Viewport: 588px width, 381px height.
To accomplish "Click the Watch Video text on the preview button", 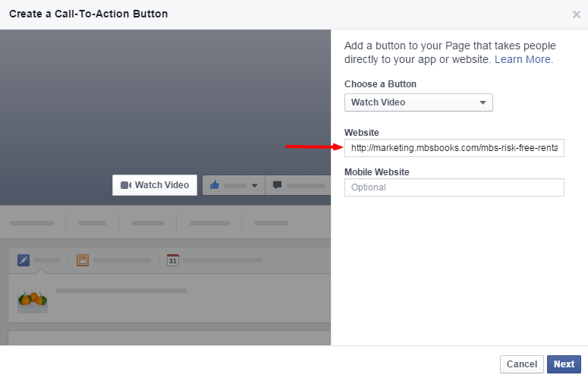I will (162, 185).
